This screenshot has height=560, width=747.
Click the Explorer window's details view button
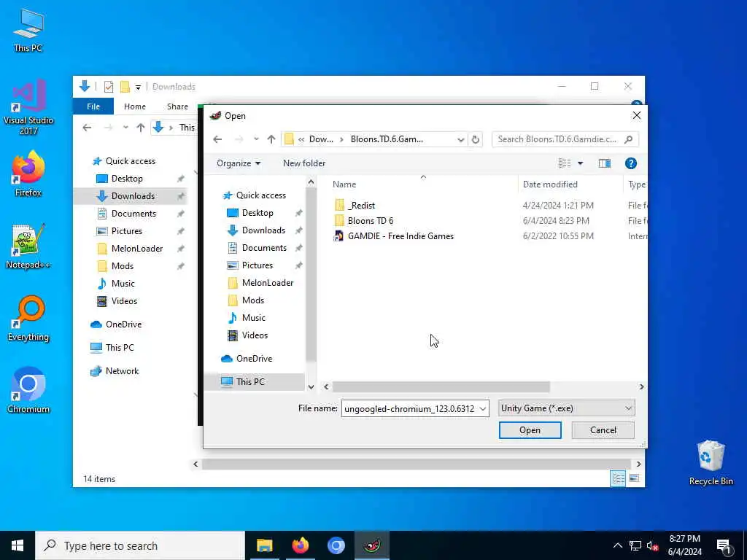click(618, 478)
